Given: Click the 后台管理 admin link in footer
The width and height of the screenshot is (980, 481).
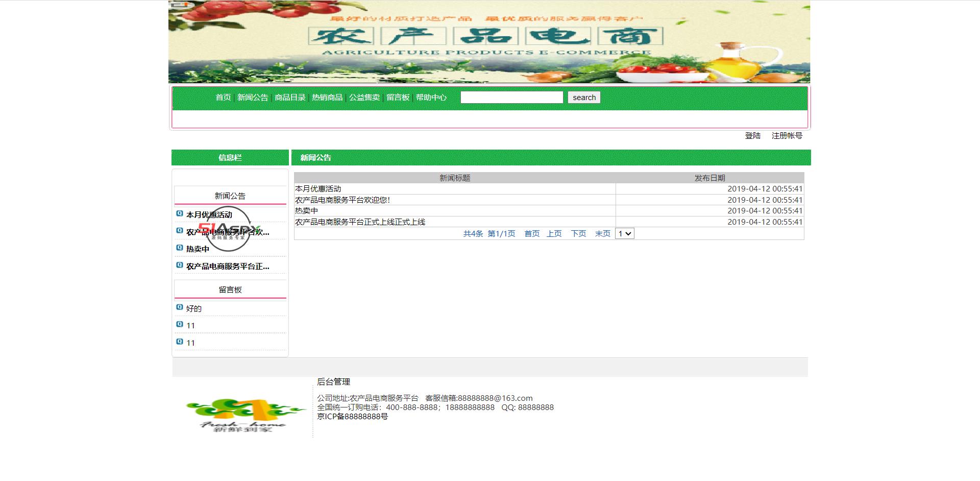Looking at the screenshot, I should tap(333, 382).
